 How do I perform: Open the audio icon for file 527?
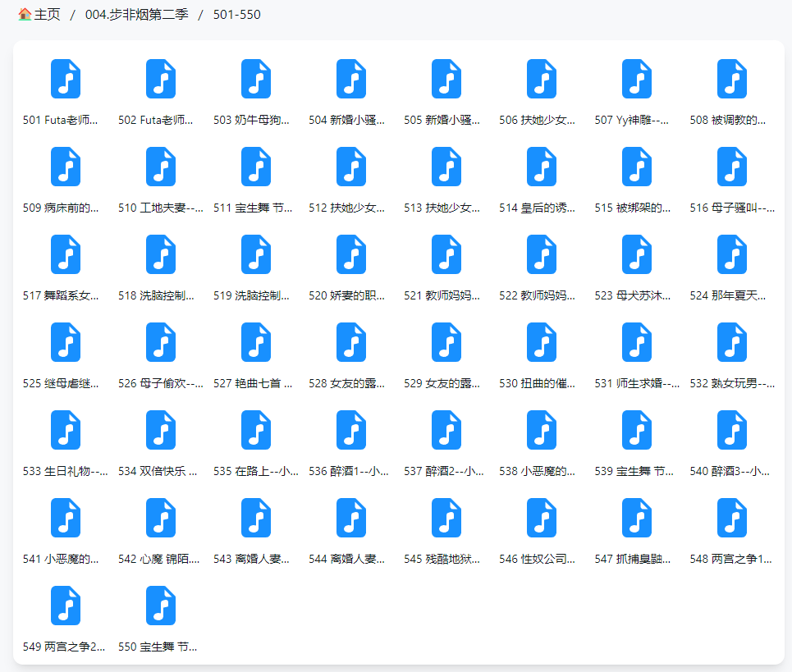click(x=256, y=343)
